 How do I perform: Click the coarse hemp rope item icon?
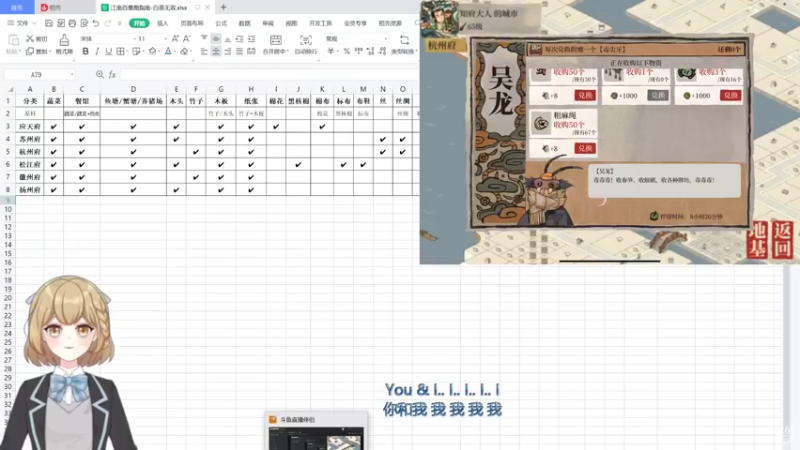pos(540,123)
